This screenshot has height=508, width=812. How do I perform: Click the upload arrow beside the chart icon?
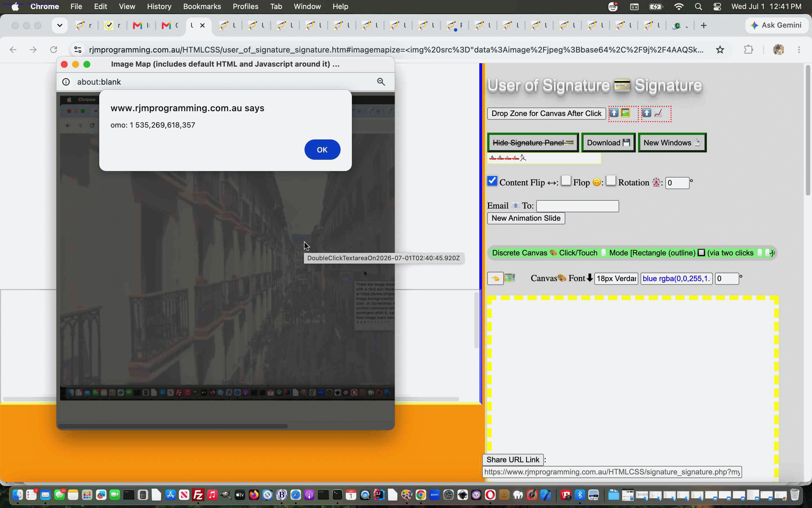[x=646, y=113]
